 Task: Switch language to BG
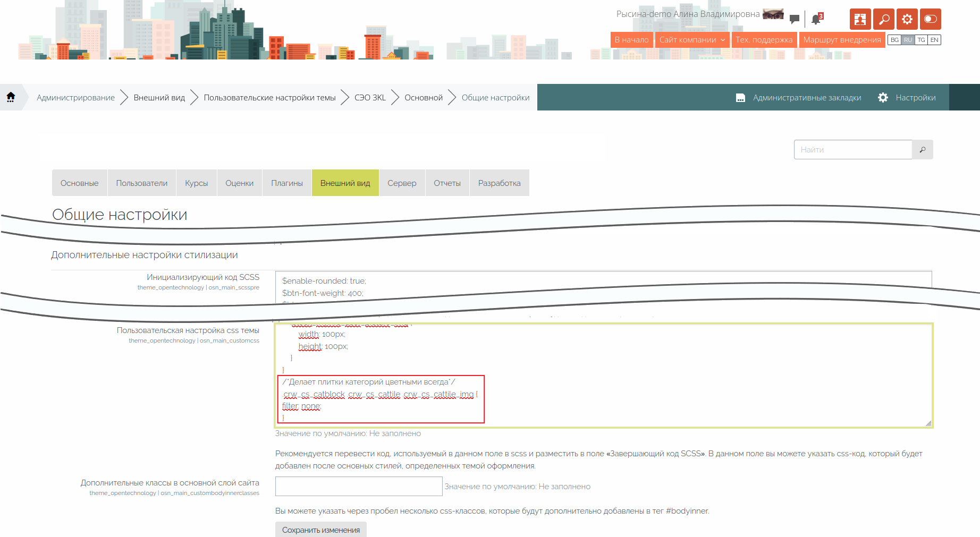(894, 40)
